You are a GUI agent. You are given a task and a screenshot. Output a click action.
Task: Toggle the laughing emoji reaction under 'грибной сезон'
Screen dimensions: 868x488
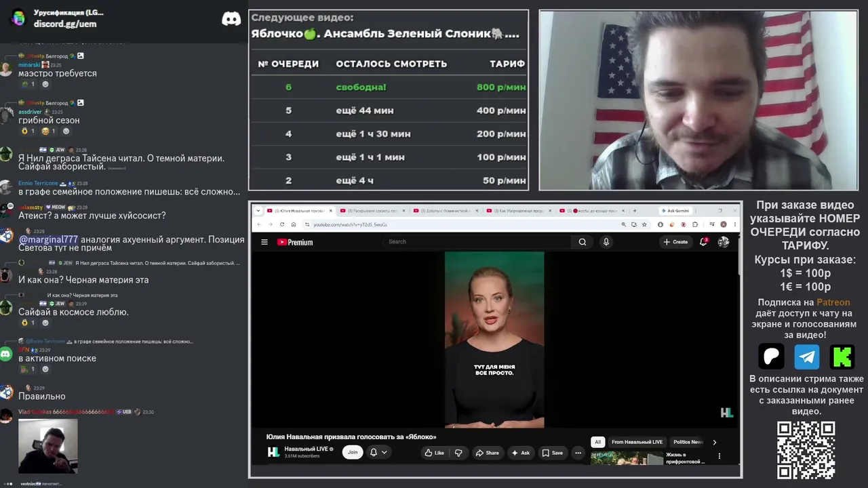tap(49, 131)
